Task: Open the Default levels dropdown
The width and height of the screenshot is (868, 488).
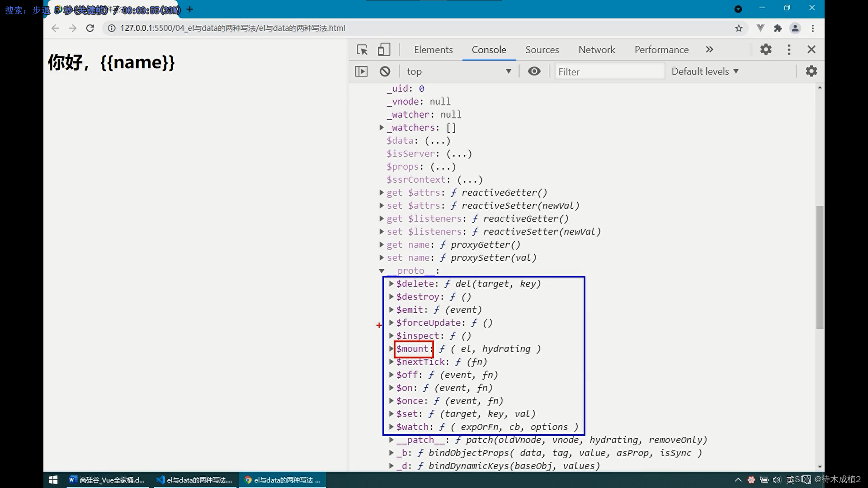Action: tap(705, 71)
